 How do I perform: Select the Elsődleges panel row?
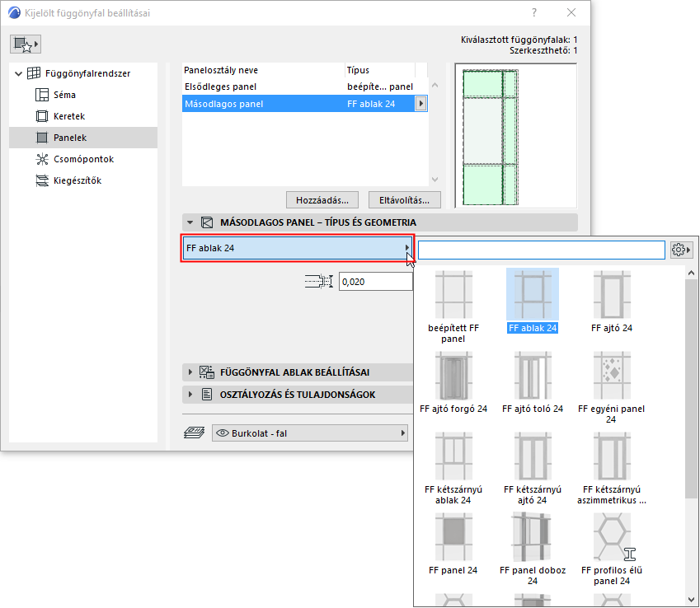[305, 87]
